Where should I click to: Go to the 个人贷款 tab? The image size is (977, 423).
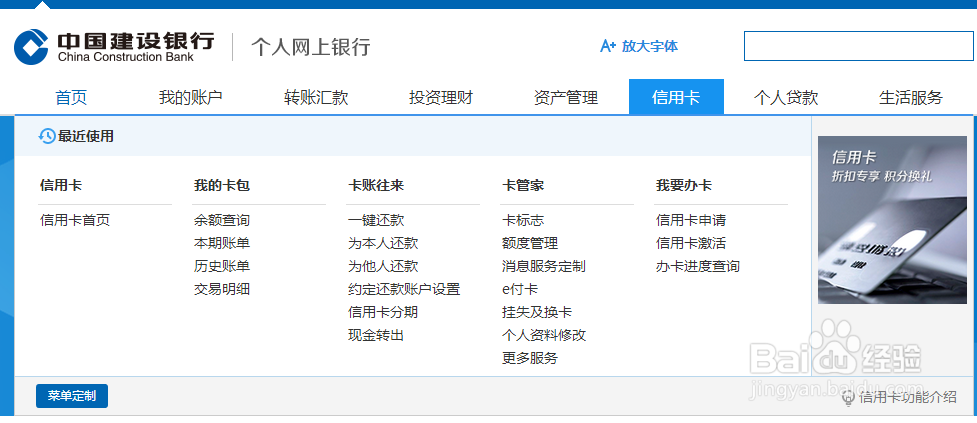click(x=786, y=97)
